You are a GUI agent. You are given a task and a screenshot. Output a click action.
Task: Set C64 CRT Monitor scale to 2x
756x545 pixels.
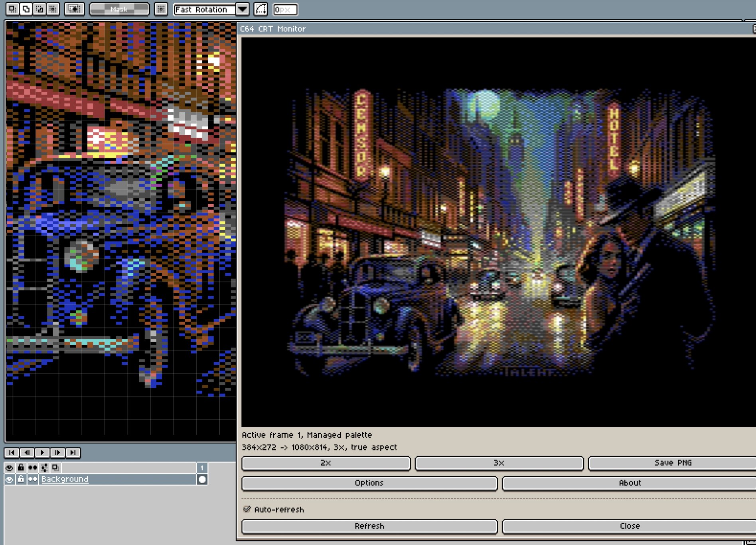pos(326,463)
